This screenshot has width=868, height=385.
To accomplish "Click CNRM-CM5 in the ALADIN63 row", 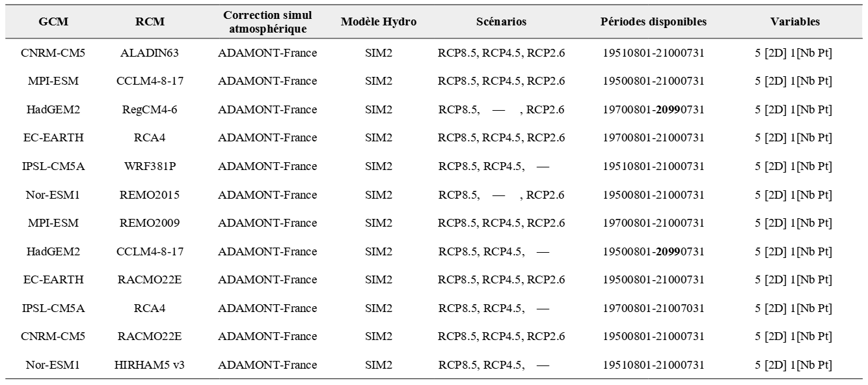I will (53, 53).
